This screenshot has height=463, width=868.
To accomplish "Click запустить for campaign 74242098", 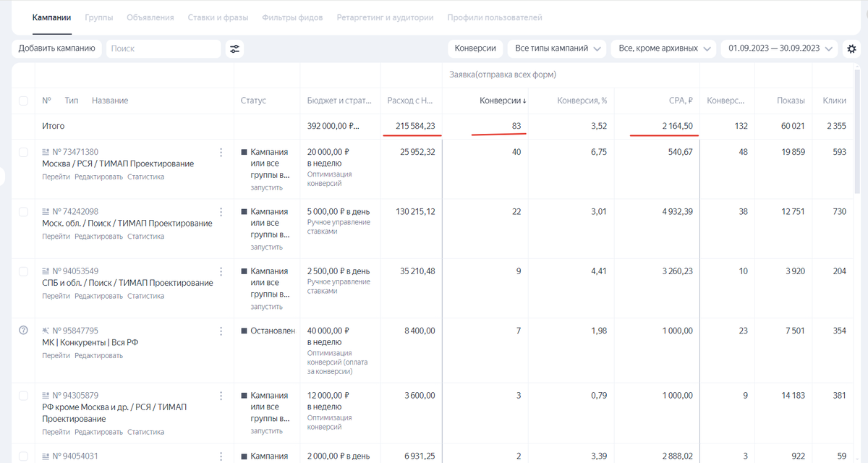I will (267, 247).
